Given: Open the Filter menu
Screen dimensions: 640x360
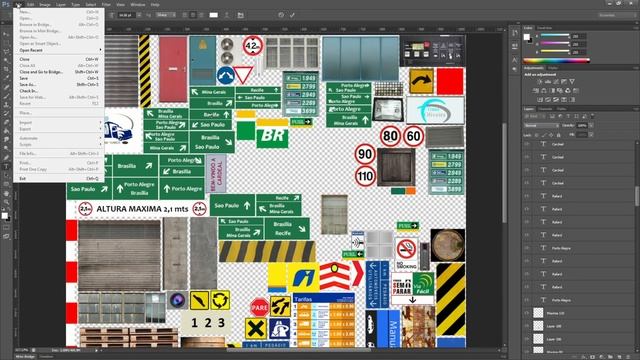Looking at the screenshot, I should [106, 4].
